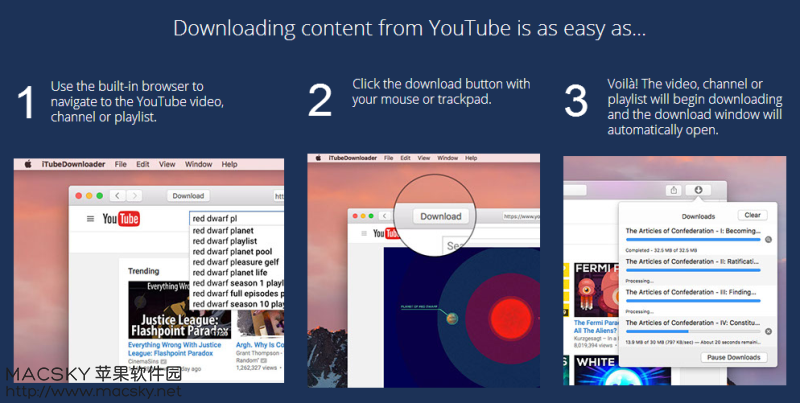800x403 pixels.
Task: Open the File menu in step 1 screenshot
Action: 120,164
